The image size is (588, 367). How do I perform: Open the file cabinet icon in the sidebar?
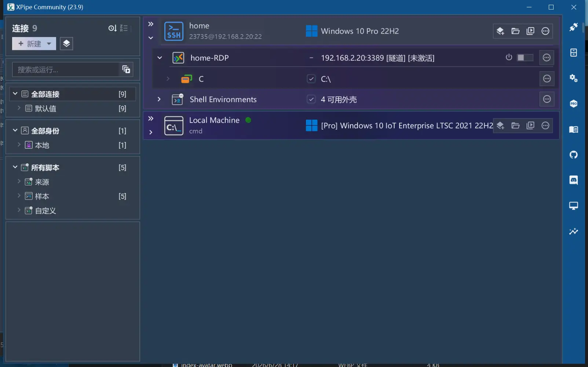(574, 52)
